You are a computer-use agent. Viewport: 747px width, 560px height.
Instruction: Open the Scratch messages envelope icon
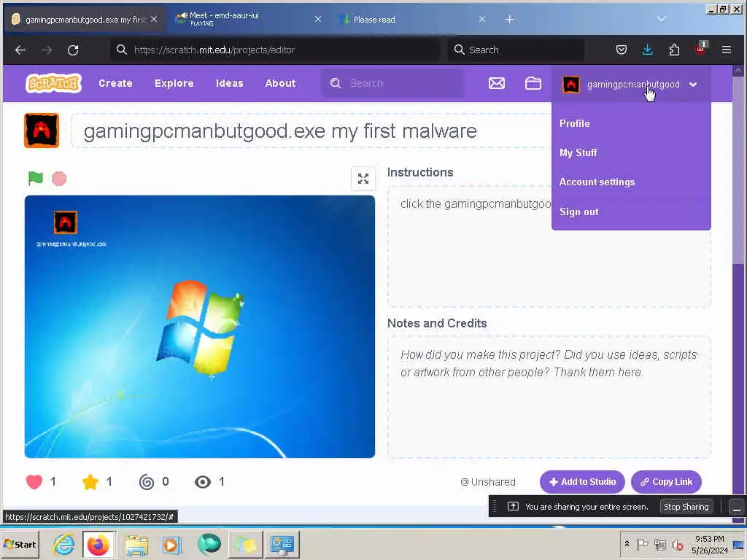coord(496,84)
